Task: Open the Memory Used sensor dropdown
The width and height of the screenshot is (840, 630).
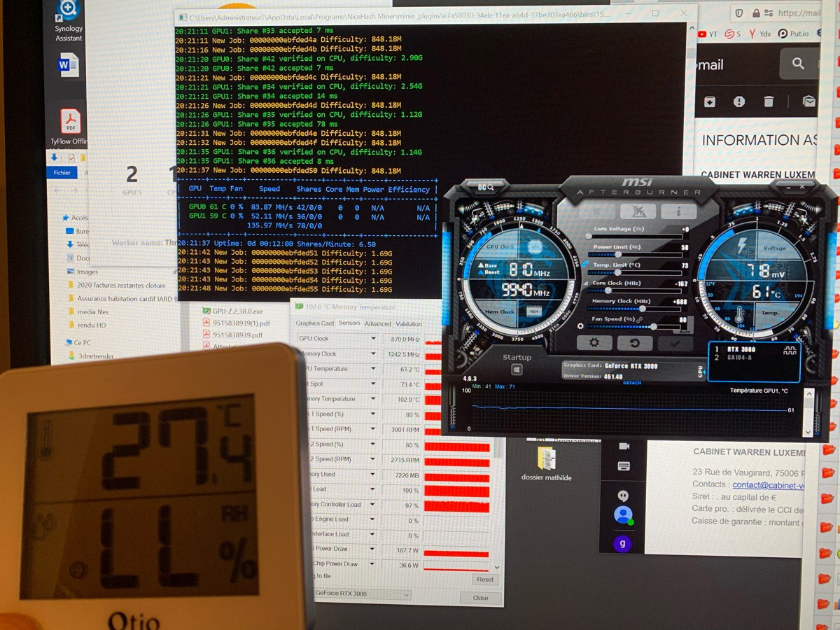Action: tap(373, 475)
